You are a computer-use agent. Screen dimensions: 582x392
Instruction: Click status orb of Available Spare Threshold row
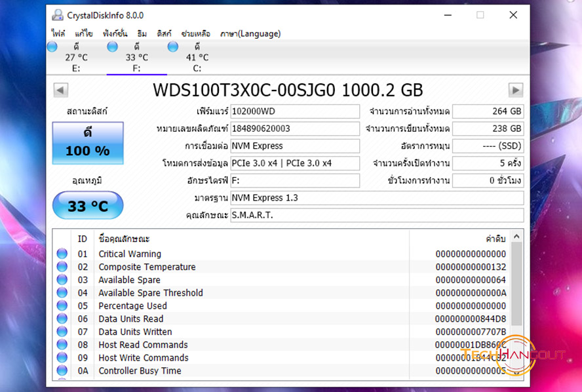pyautogui.click(x=62, y=292)
